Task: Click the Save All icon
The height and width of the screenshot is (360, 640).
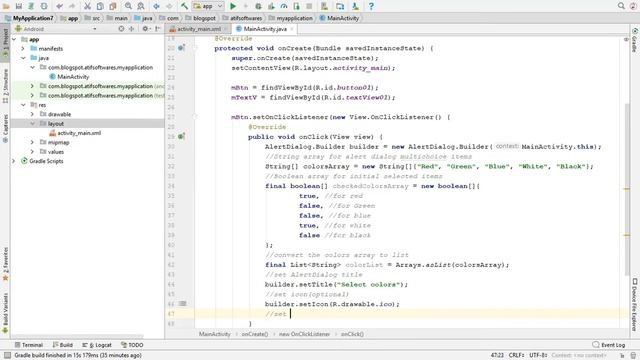Action: (x=19, y=6)
